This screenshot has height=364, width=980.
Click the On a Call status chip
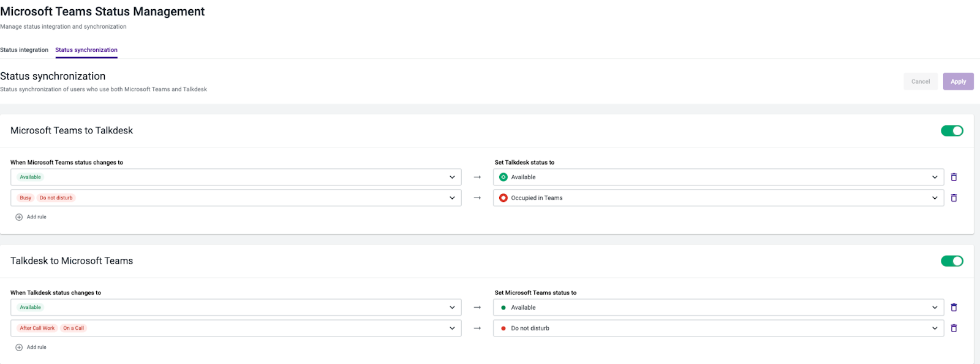click(73, 329)
